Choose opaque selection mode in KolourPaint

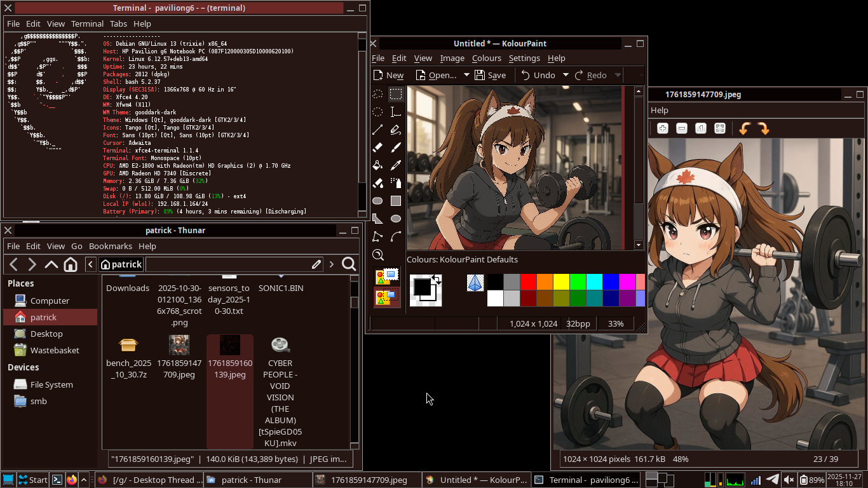click(388, 277)
